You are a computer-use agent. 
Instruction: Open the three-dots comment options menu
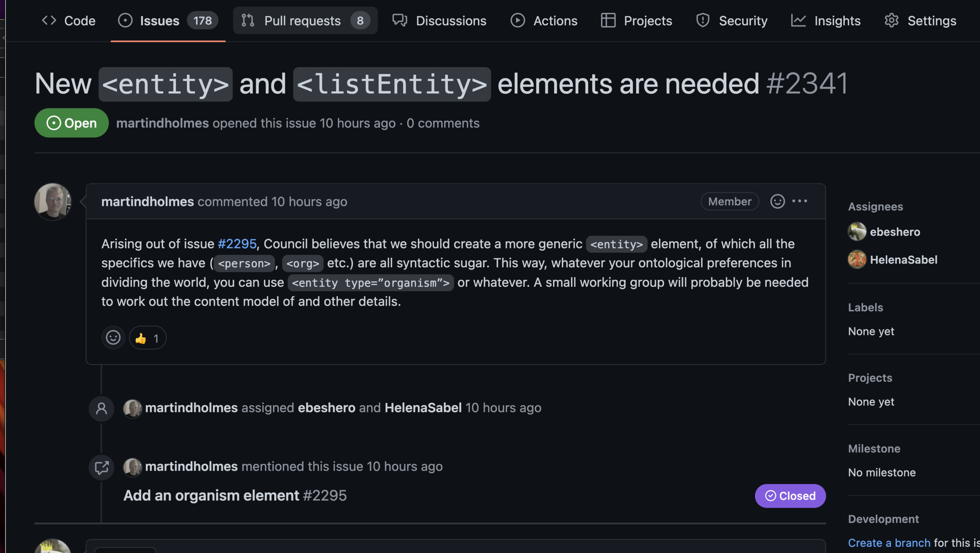coord(799,201)
